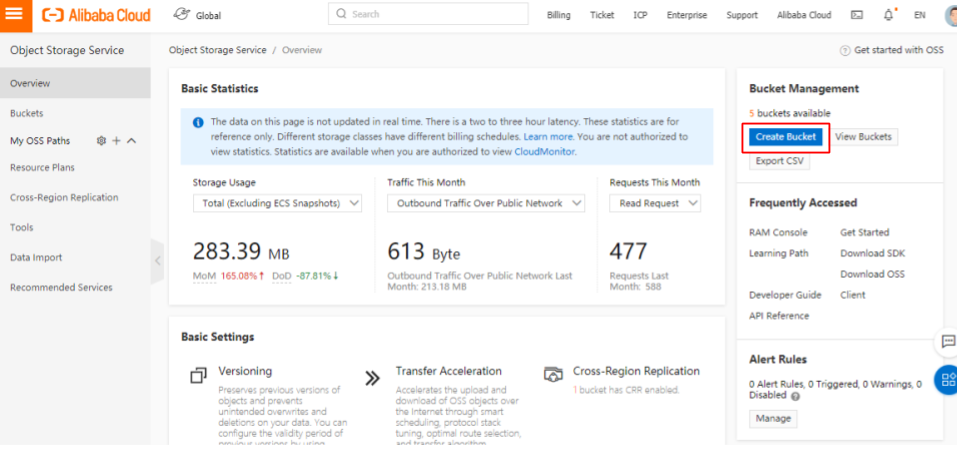Click the help icon beside Get started with OSS
The image size is (962, 449).
(x=845, y=50)
